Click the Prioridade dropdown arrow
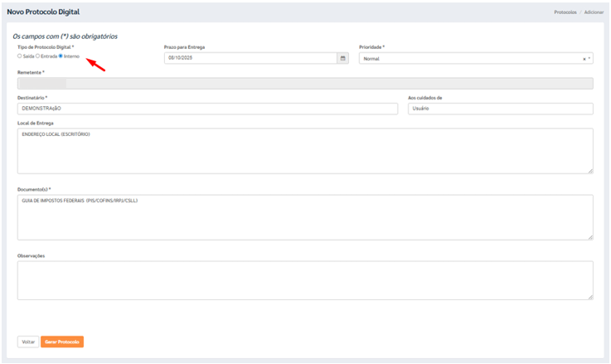 589,59
